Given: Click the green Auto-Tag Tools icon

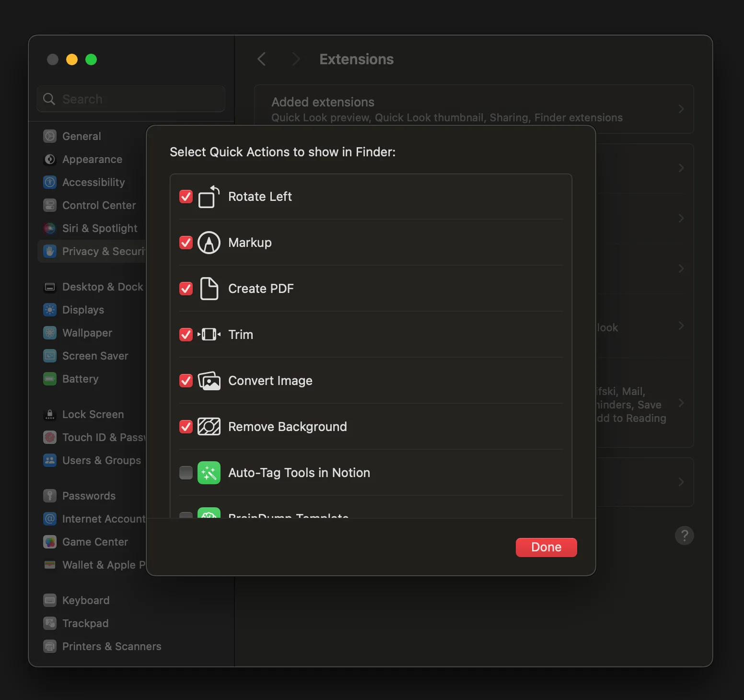Looking at the screenshot, I should (209, 473).
